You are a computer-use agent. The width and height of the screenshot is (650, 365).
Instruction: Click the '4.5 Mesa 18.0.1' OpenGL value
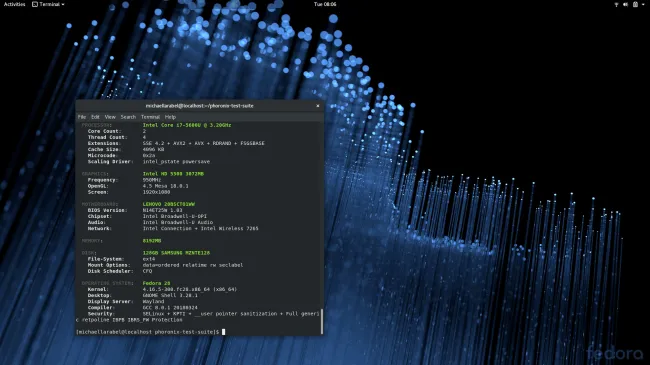[x=165, y=186]
